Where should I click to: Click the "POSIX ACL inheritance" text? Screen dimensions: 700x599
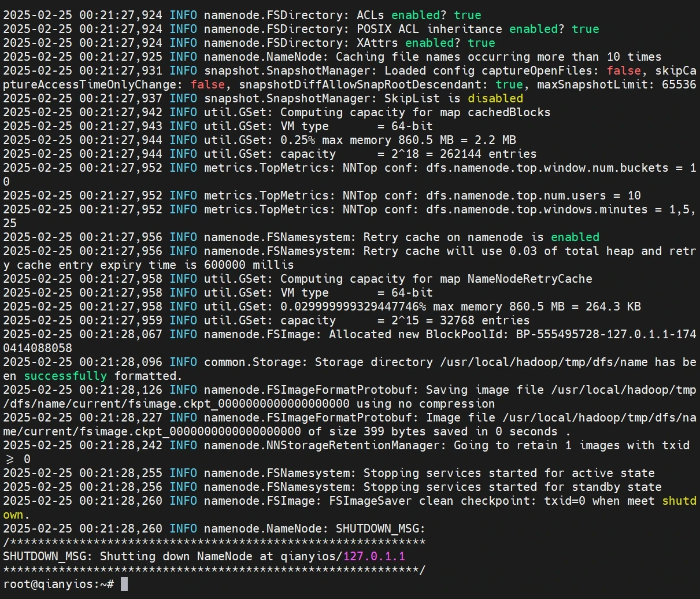429,29
